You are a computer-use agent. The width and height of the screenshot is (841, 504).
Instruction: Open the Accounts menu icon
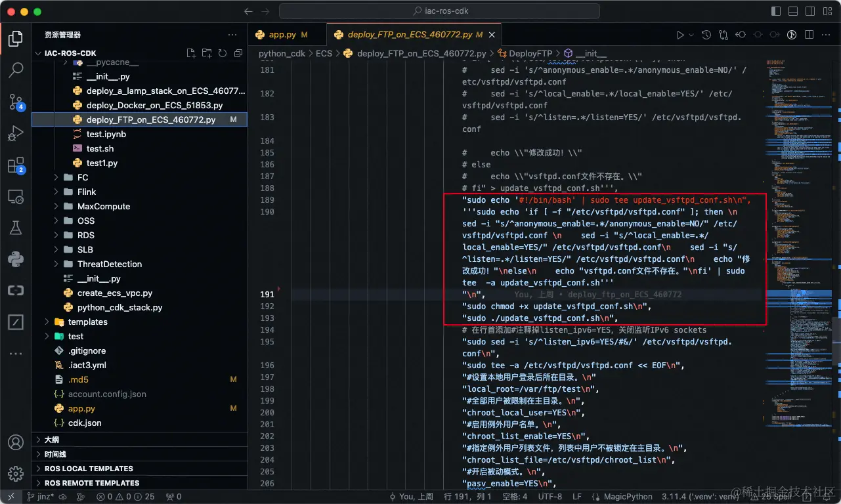tap(16, 442)
